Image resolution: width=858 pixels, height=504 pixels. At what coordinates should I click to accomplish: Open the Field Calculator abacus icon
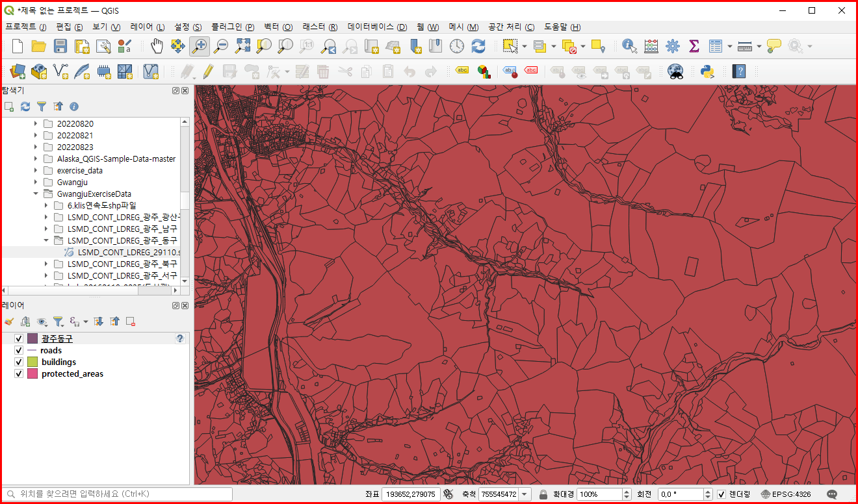tap(651, 46)
